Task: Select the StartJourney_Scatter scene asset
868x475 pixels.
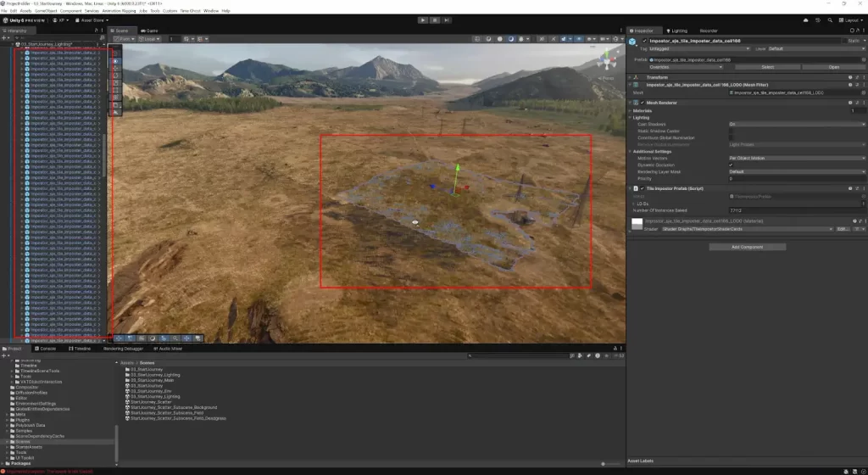Action: point(152,402)
